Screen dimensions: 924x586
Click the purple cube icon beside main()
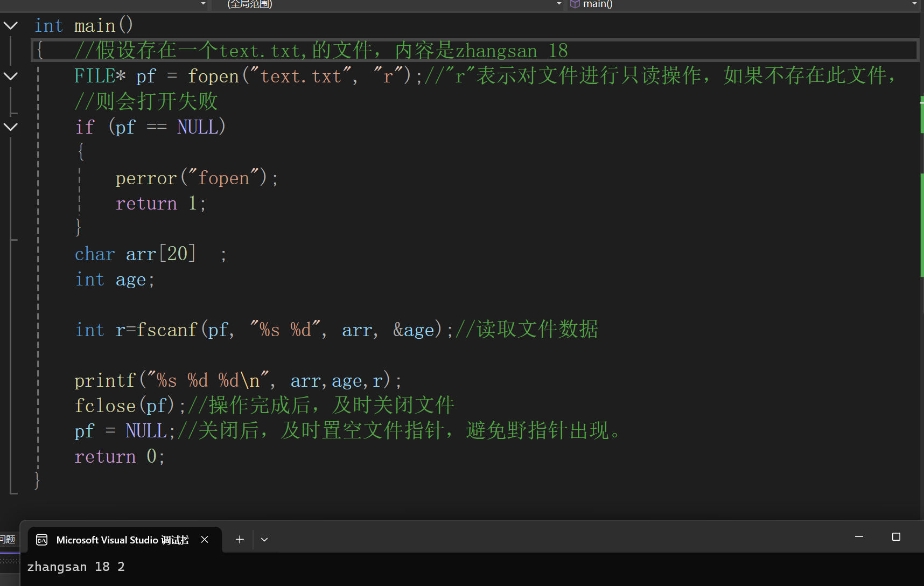[x=574, y=4]
